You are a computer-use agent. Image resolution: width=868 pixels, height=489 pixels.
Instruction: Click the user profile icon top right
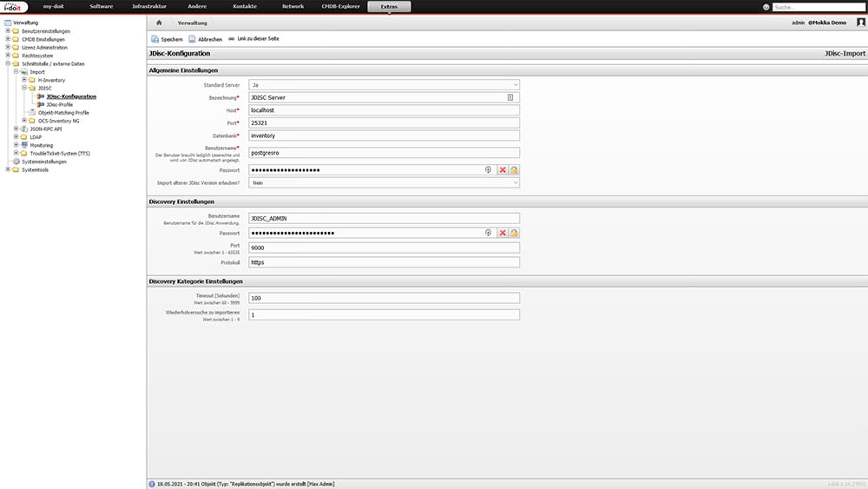tap(861, 23)
